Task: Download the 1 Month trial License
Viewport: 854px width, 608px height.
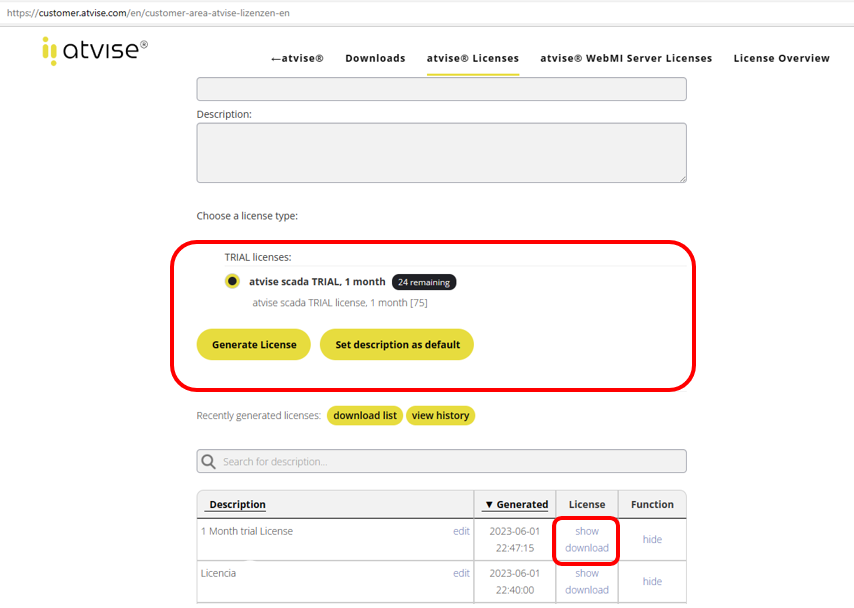Action: pyautogui.click(x=587, y=548)
